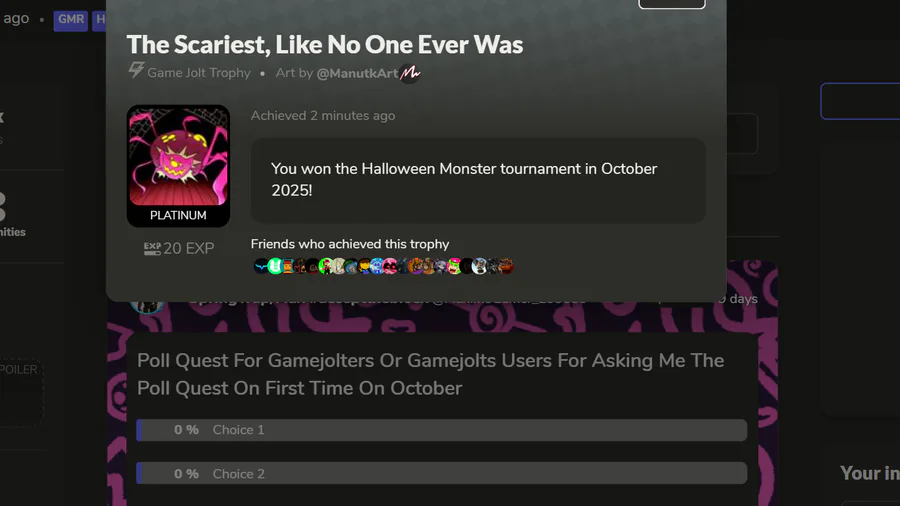Open first friend avatar with blue bat logo
Viewport: 900px width, 506px height.
click(x=261, y=266)
